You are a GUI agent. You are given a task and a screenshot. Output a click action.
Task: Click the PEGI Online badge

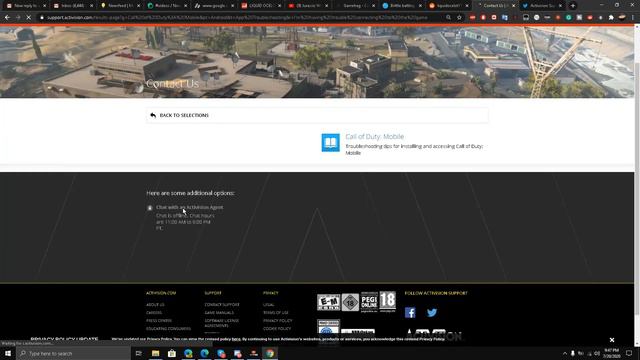point(369,302)
